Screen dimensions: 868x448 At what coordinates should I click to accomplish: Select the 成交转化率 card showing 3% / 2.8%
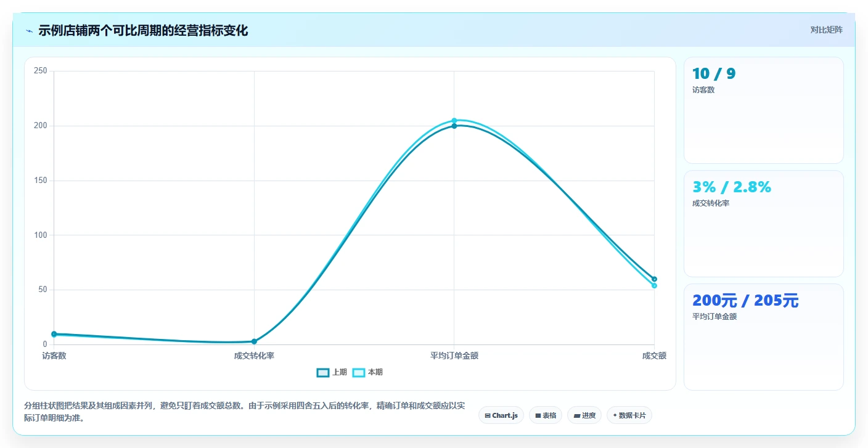point(764,224)
